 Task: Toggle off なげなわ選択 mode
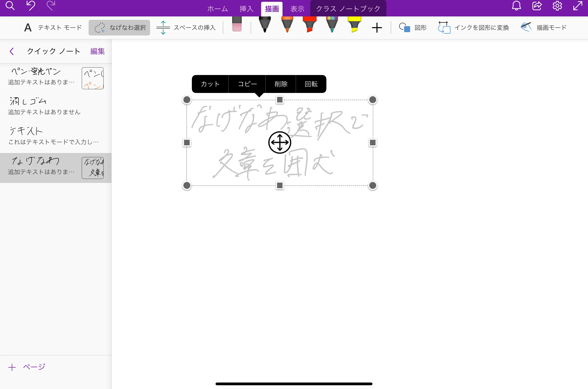[119, 27]
